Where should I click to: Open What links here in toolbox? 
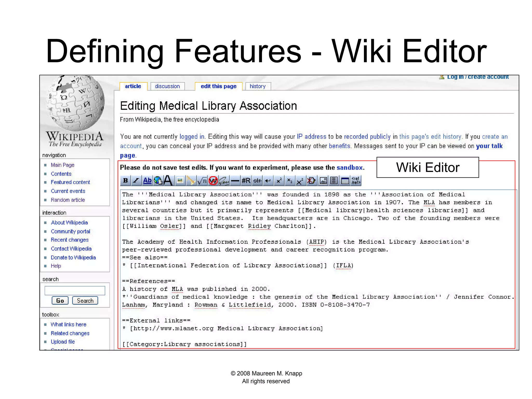pos(69,324)
